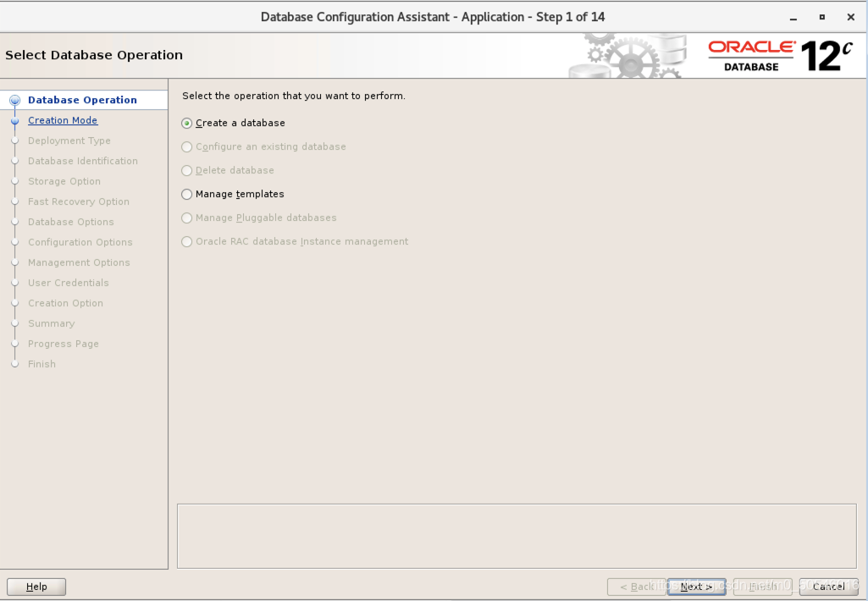Click the empty message text area
The height and width of the screenshot is (601, 868).
click(517, 536)
